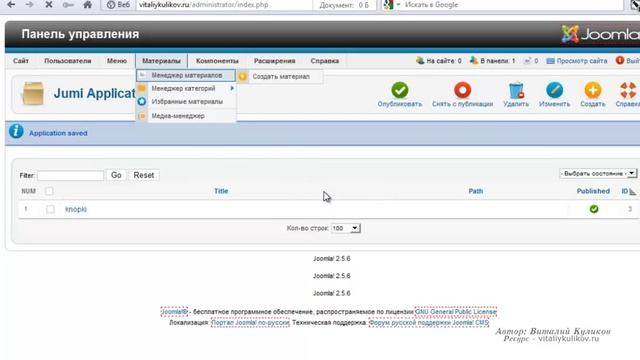Open the Справка menu in menu bar
Viewport: 640px width, 360px height.
point(324,61)
